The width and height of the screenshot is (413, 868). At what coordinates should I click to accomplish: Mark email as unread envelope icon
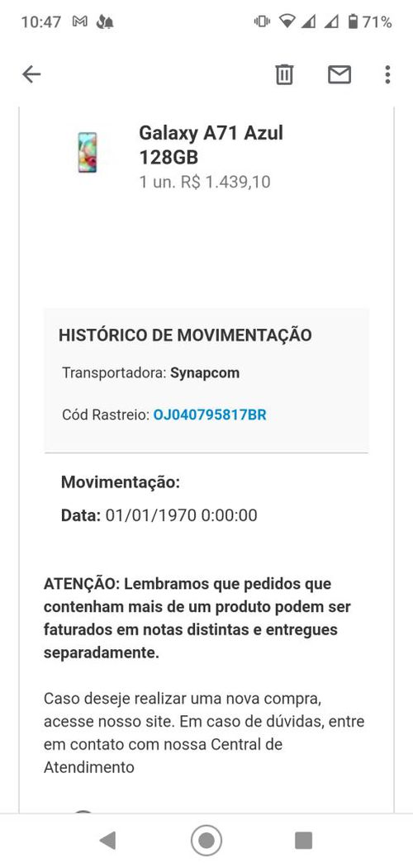(x=339, y=74)
